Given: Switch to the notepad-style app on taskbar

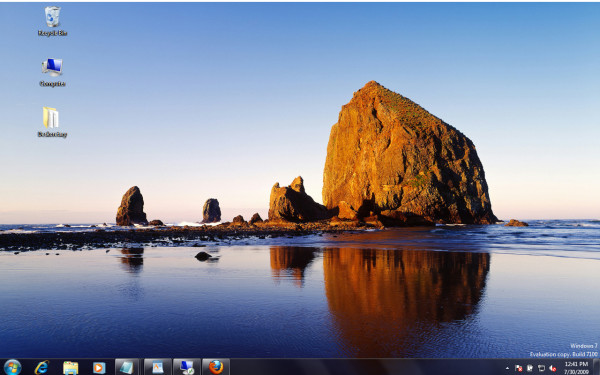Looking at the screenshot, I should click(x=127, y=367).
